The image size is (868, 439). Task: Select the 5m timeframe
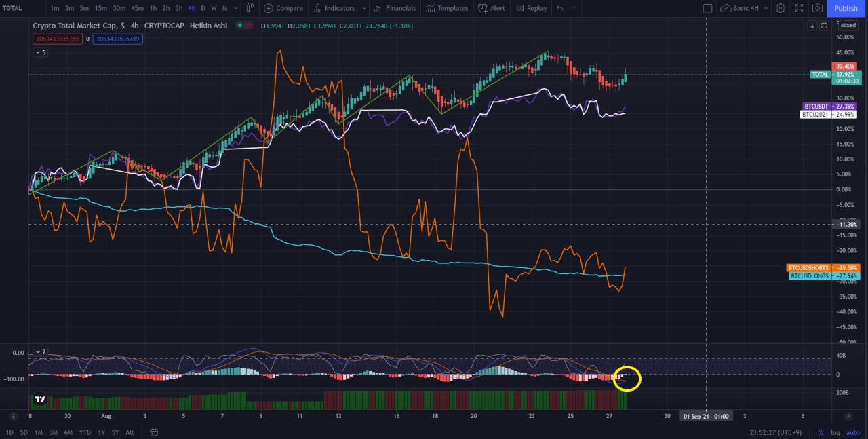[x=84, y=8]
